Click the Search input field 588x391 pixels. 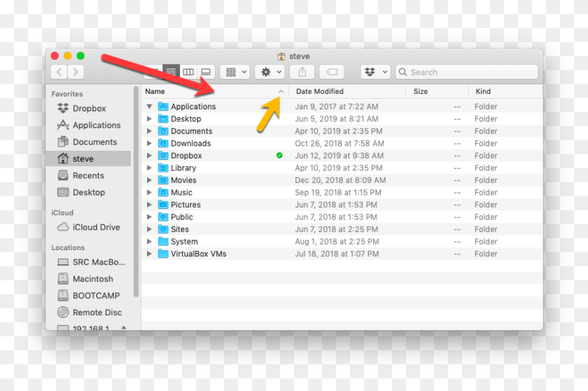tap(470, 72)
